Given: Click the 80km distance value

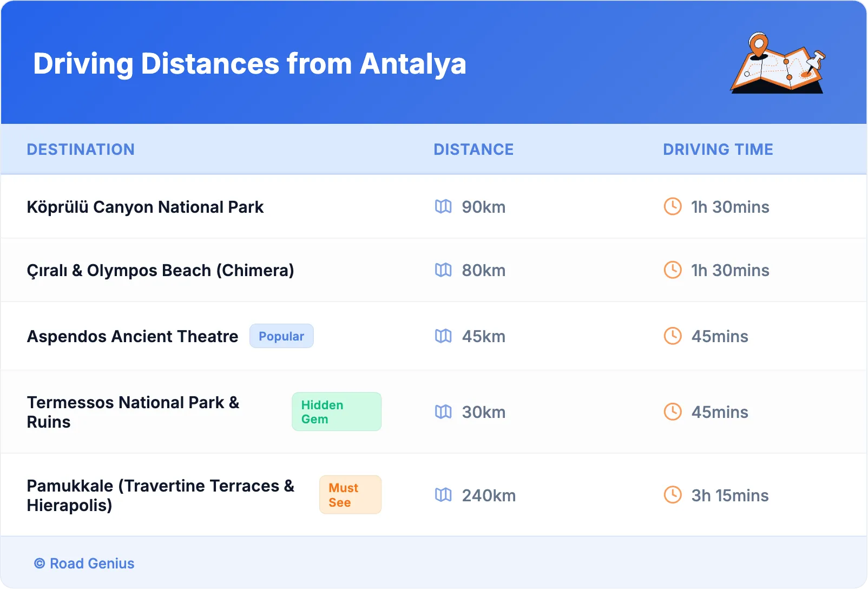Looking at the screenshot, I should (484, 270).
